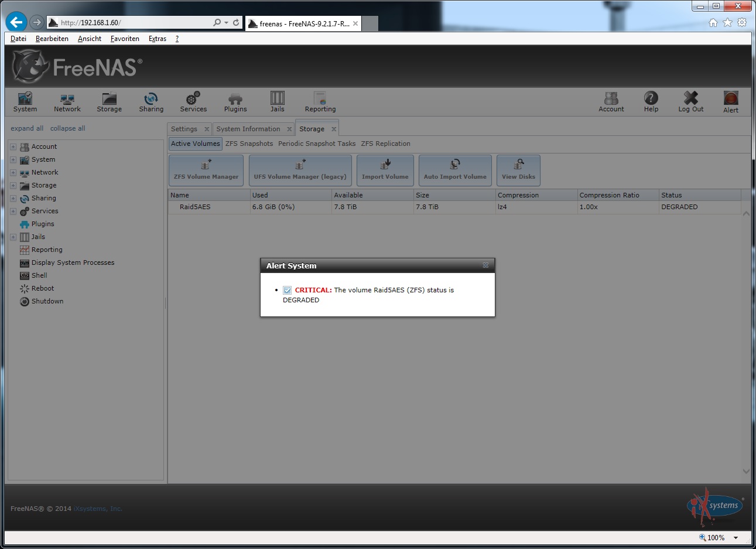Screen dimensions: 756x549
Task: Open the System toolbar icon
Action: 25,102
